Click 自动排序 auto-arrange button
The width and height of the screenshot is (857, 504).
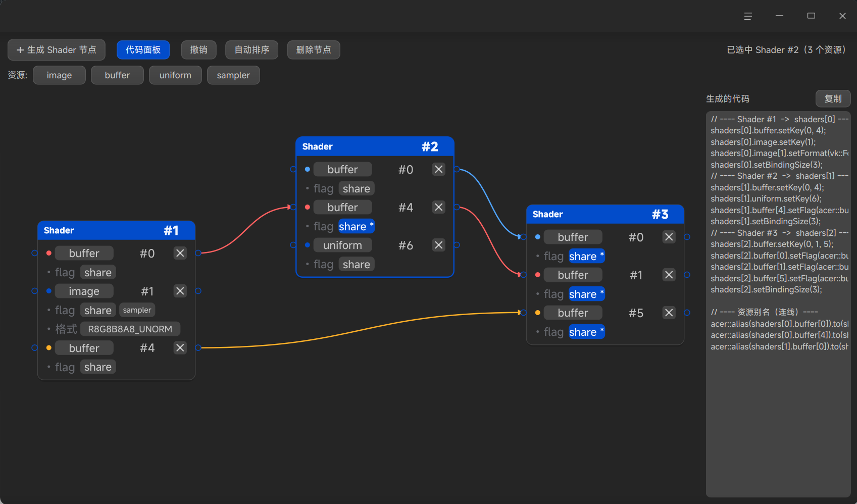point(252,50)
